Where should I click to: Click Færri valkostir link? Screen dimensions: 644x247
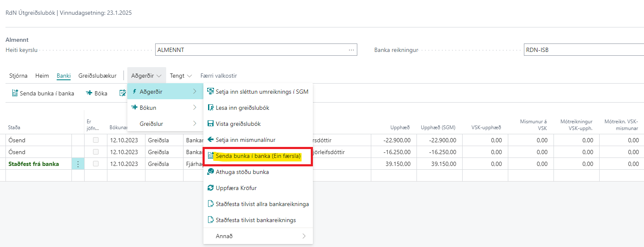tap(219, 76)
